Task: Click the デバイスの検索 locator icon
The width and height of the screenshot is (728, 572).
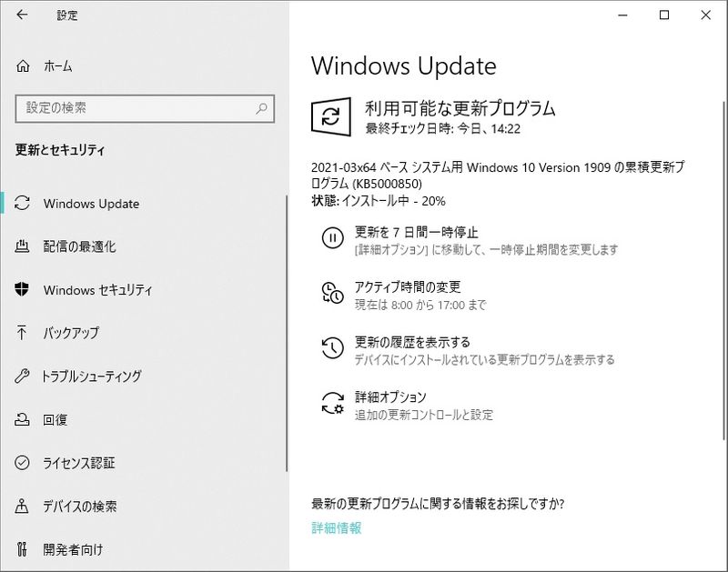Action: 22,506
